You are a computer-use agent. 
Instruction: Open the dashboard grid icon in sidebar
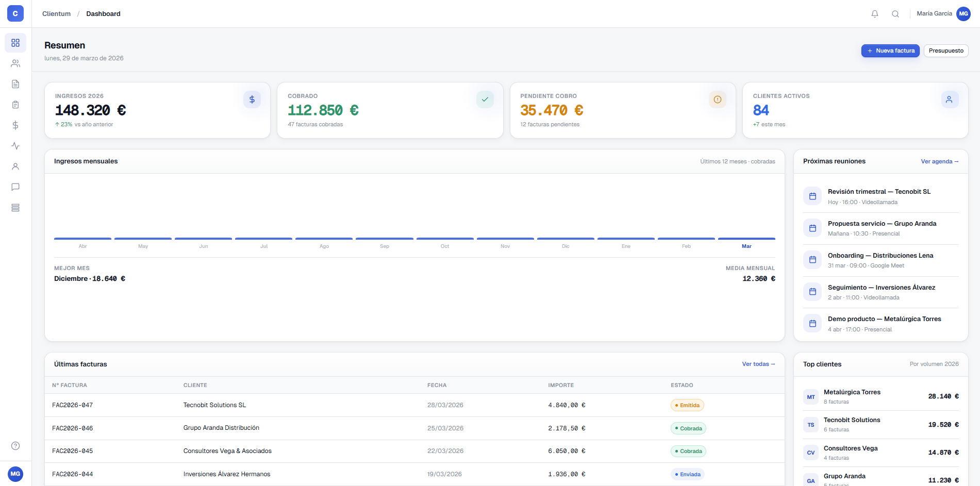[15, 43]
